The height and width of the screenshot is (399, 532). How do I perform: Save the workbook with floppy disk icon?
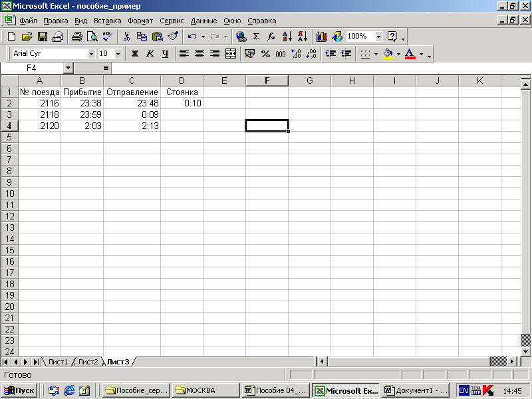[43, 37]
